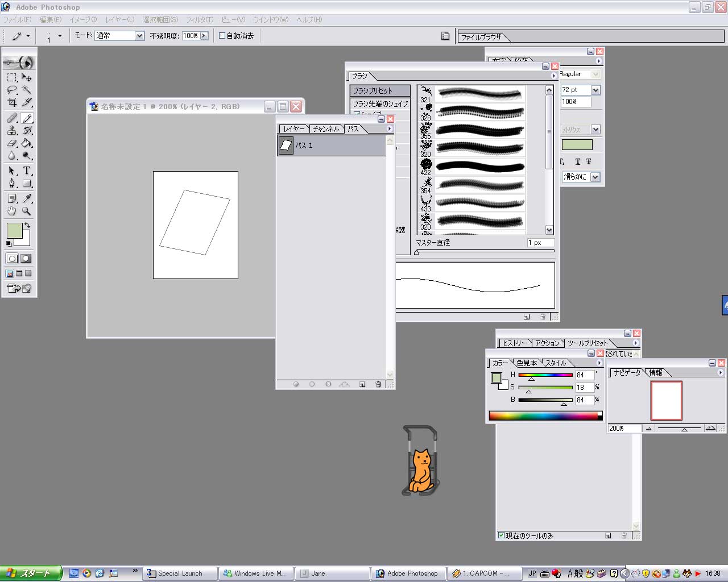The width and height of the screenshot is (728, 582).
Task: Select the Pencil tool in toolbox
Action: (27, 118)
